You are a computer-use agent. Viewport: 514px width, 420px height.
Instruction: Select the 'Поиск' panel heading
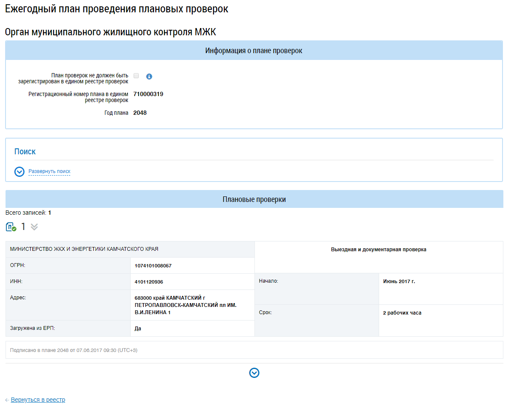pos(25,152)
